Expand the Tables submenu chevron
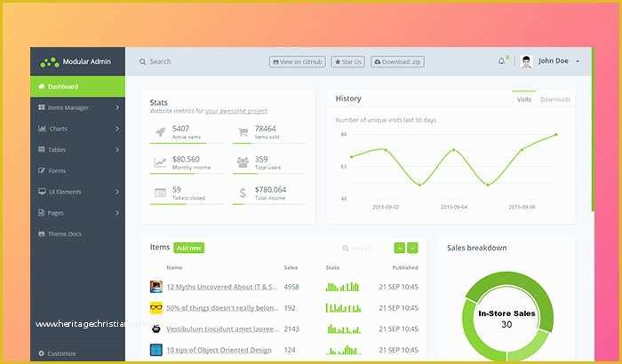This screenshot has height=364, width=622. (x=117, y=150)
